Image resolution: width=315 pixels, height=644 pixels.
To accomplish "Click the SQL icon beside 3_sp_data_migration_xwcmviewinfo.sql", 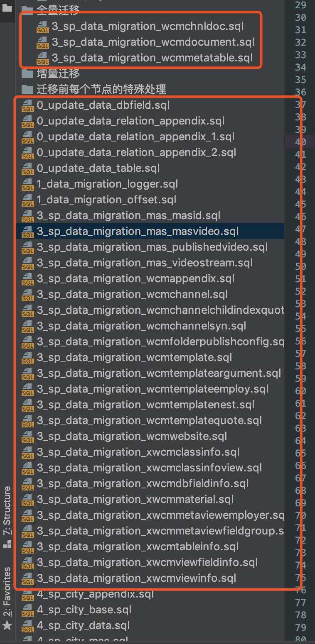I will pyautogui.click(x=28, y=579).
